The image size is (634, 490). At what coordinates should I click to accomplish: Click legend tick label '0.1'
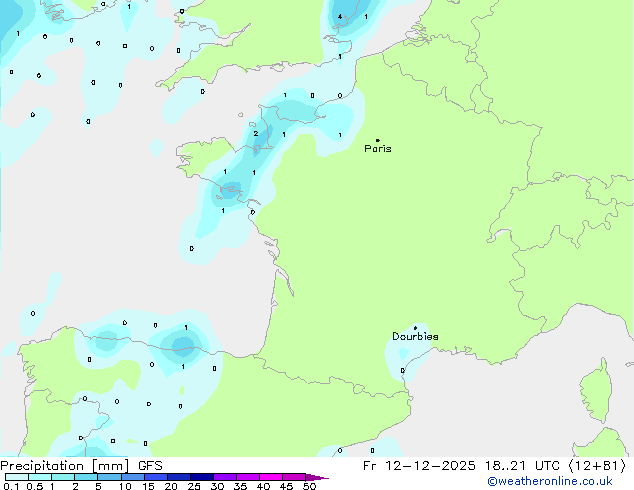(11, 486)
